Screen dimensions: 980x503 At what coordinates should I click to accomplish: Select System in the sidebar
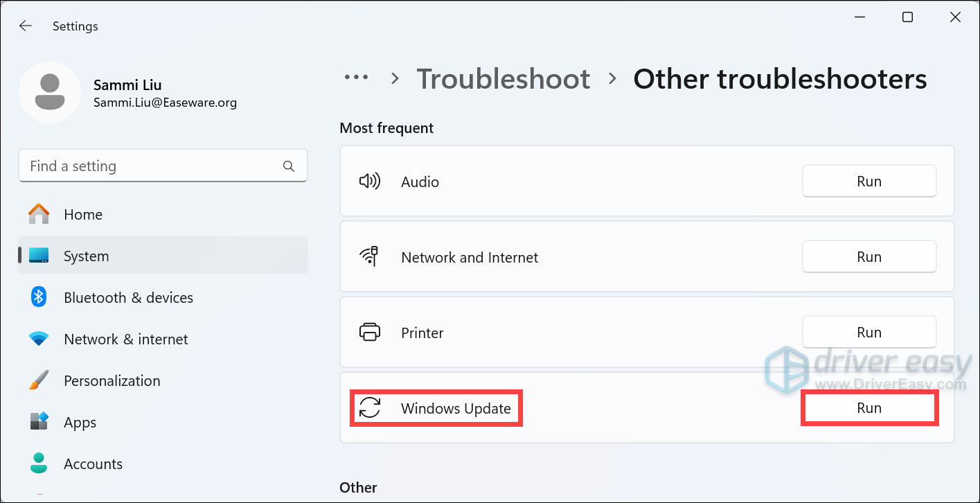(x=86, y=256)
